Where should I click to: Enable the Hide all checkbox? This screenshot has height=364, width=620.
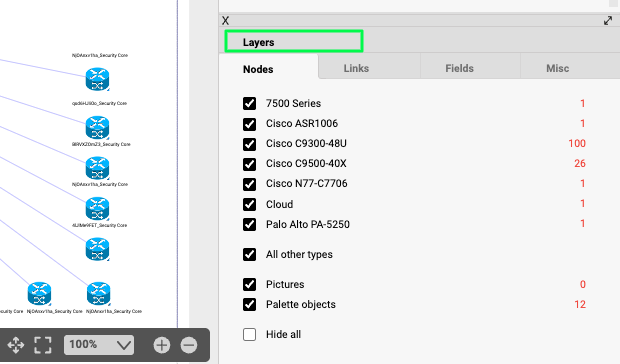click(x=250, y=334)
